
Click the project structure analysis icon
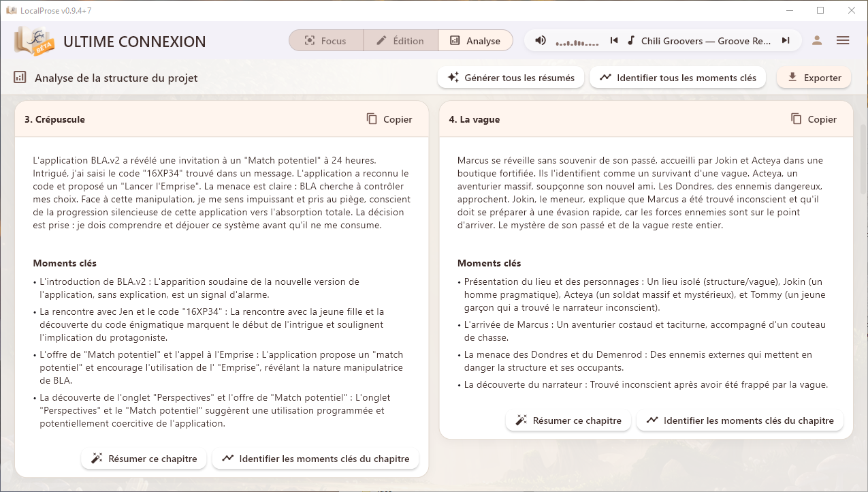coord(20,78)
